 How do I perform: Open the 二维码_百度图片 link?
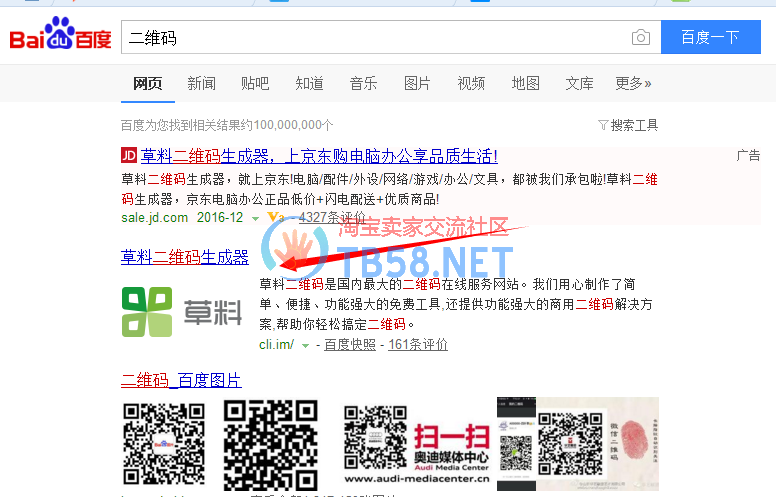(x=181, y=380)
